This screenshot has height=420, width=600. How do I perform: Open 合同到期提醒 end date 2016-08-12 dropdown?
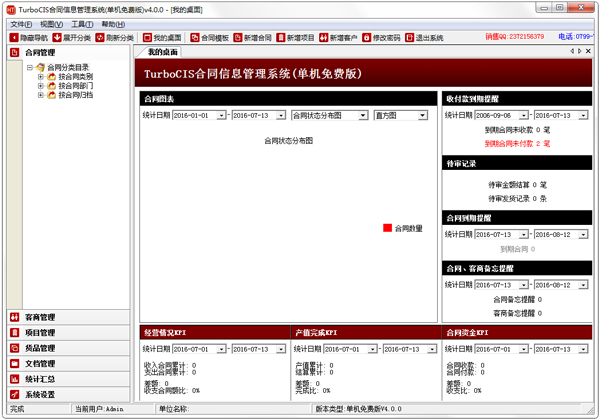coord(583,234)
